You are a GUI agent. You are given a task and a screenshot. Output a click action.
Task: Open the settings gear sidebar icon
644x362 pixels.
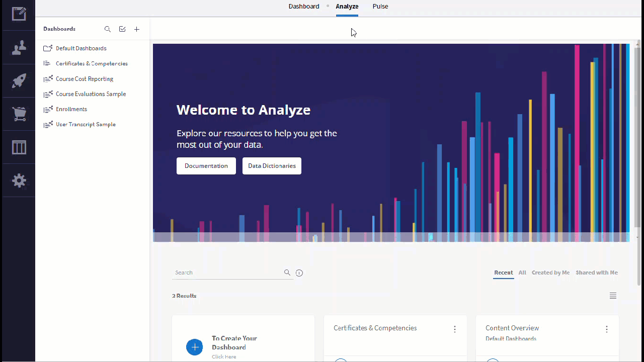coord(19,180)
